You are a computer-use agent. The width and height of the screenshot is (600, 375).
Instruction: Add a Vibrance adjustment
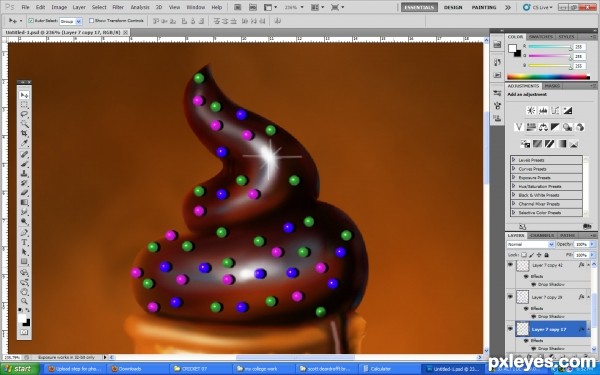click(x=519, y=127)
